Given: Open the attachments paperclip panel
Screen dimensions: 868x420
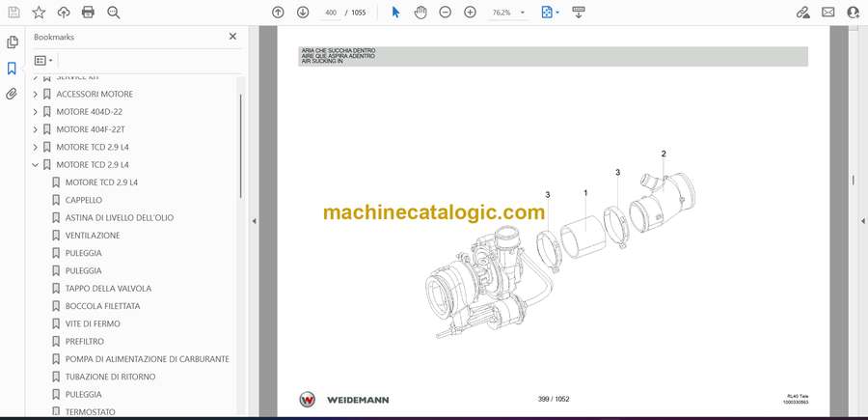Looking at the screenshot, I should tap(12, 94).
